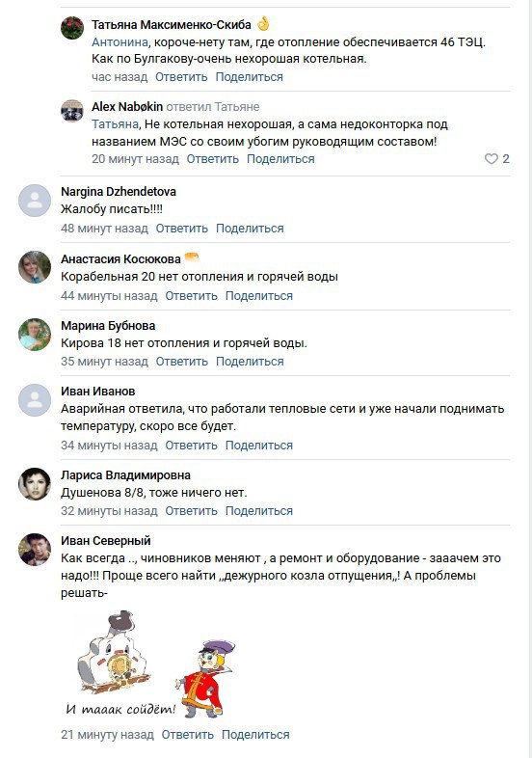Open Татьяна Максименко-Скиба's avatar
532x758 pixels.
tap(72, 28)
